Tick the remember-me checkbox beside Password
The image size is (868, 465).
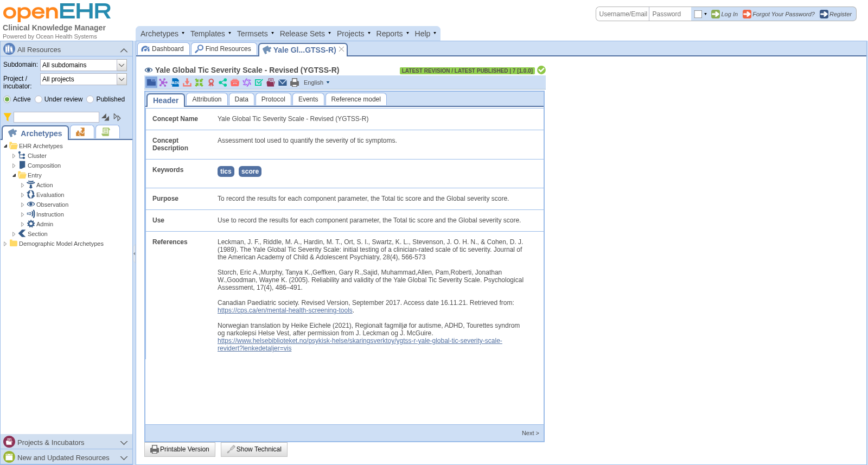698,14
